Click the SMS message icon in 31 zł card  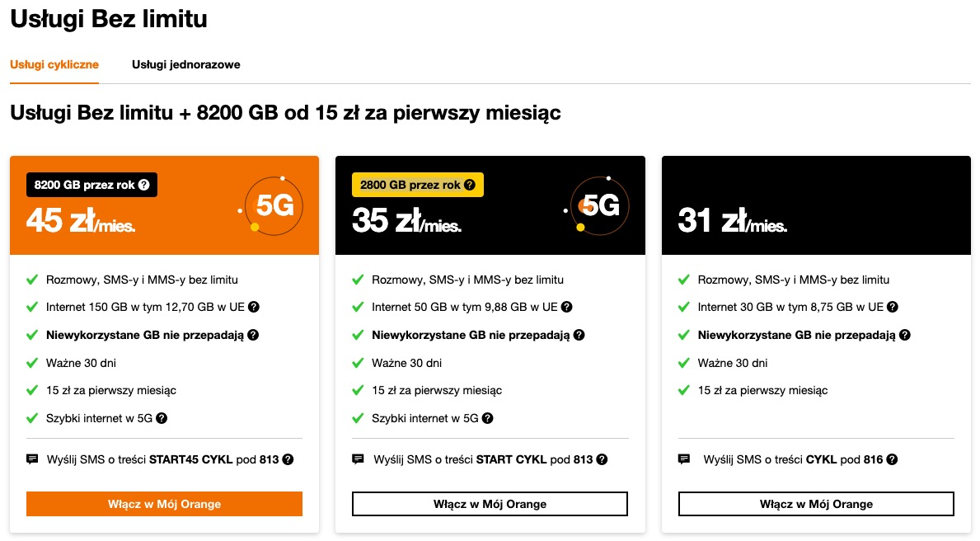pos(684,459)
